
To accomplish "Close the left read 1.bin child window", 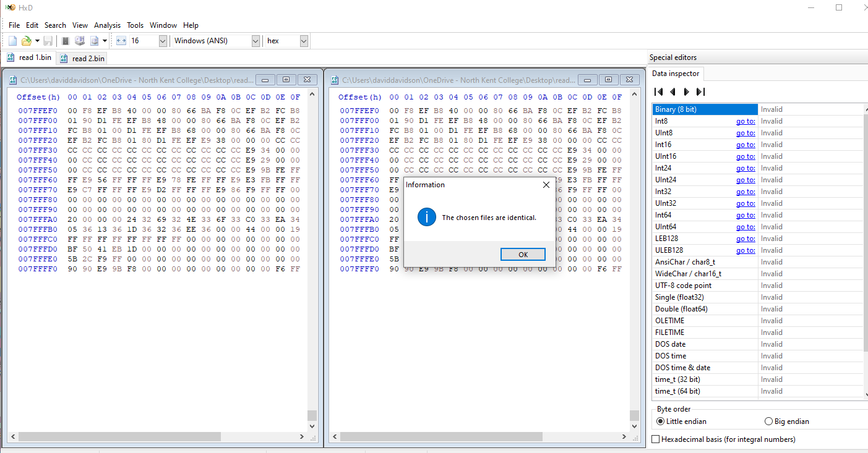I will [x=307, y=80].
